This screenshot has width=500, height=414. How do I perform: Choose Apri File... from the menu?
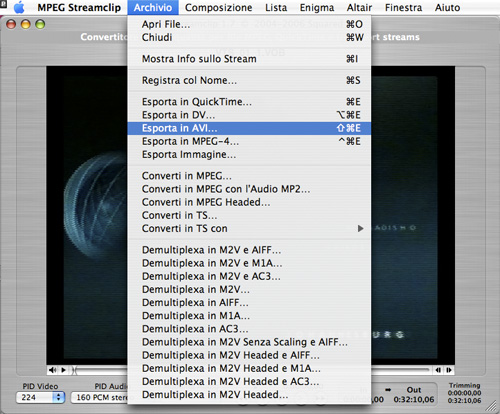click(249, 24)
